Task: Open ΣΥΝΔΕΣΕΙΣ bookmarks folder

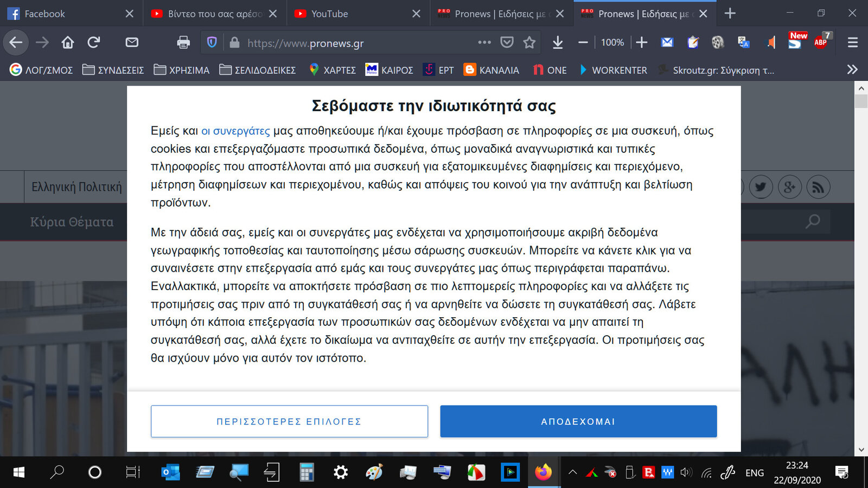Action: point(113,70)
